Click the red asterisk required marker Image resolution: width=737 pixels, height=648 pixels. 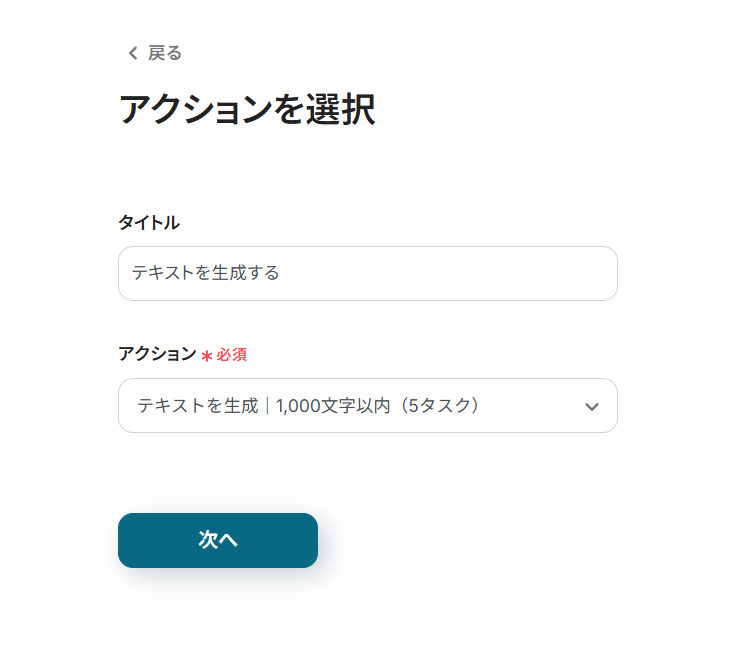tap(207, 356)
